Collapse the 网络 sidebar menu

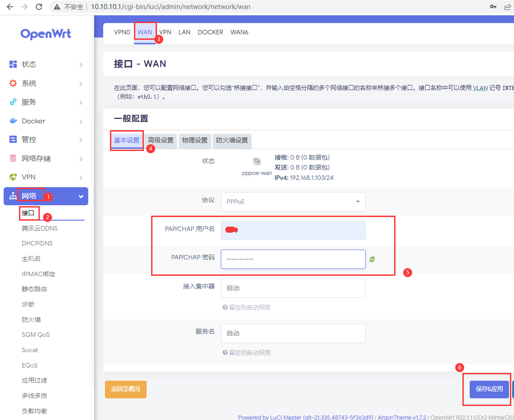click(81, 197)
